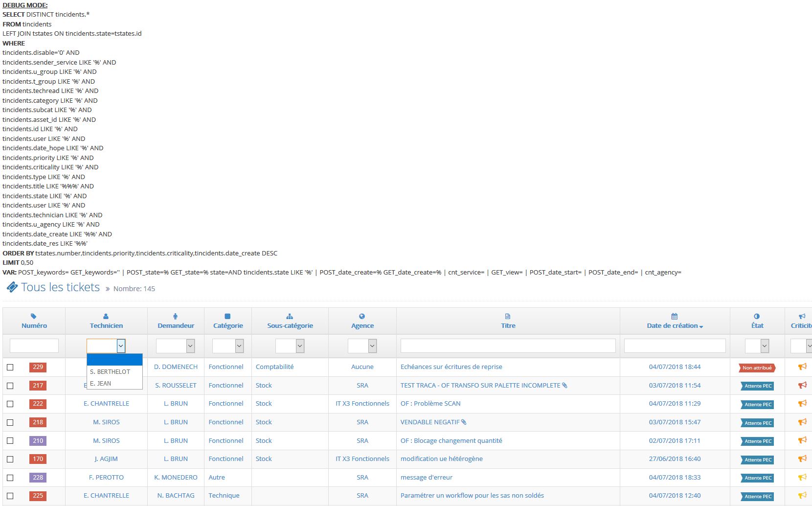Click the calendar icon above Date de création
812x506 pixels.
(x=675, y=316)
